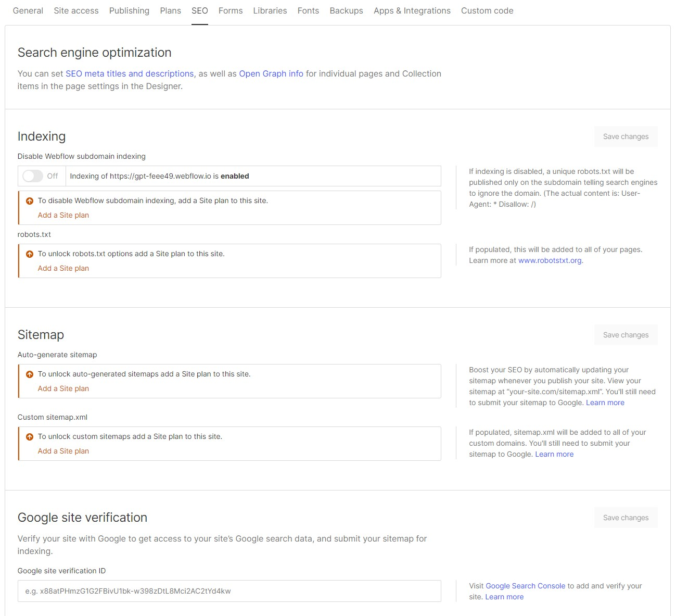Switch to the Custom code tab
Viewport: 676px width, 616px height.
[487, 10]
